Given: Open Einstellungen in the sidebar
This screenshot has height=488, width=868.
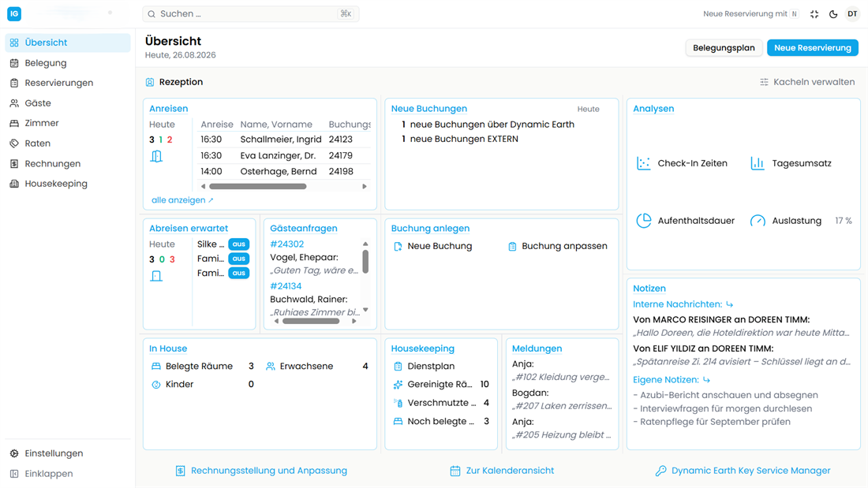Looking at the screenshot, I should (x=68, y=453).
